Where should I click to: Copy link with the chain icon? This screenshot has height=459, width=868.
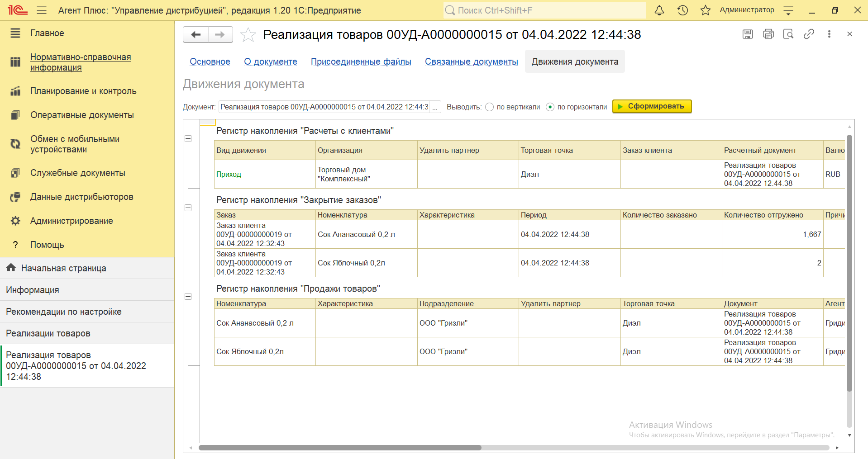coord(809,34)
